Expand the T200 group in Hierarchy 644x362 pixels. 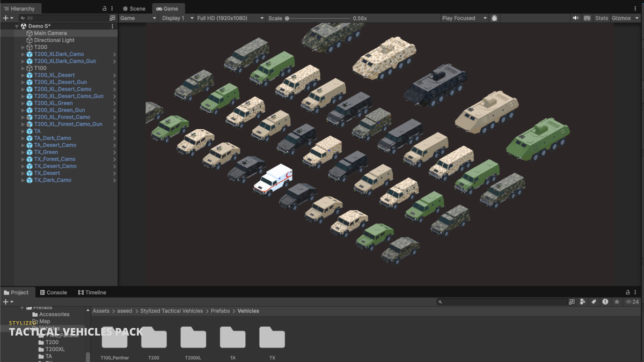(23, 47)
